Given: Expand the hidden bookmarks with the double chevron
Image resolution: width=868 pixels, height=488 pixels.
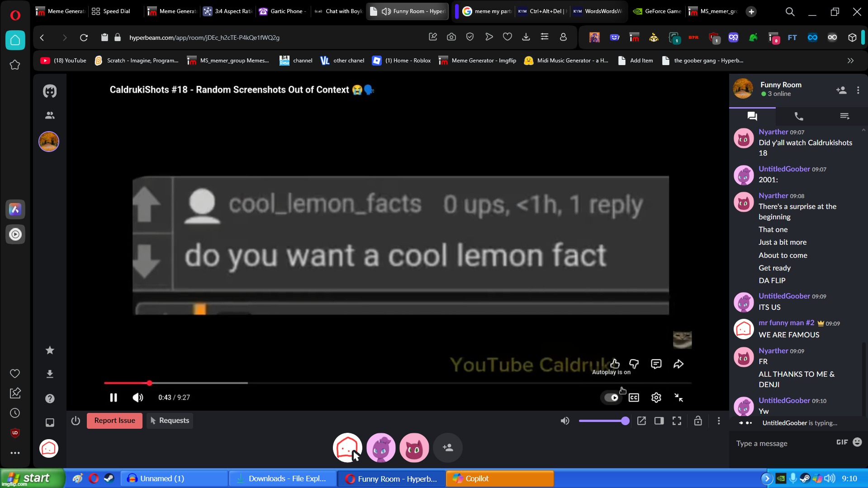Looking at the screenshot, I should 850,60.
